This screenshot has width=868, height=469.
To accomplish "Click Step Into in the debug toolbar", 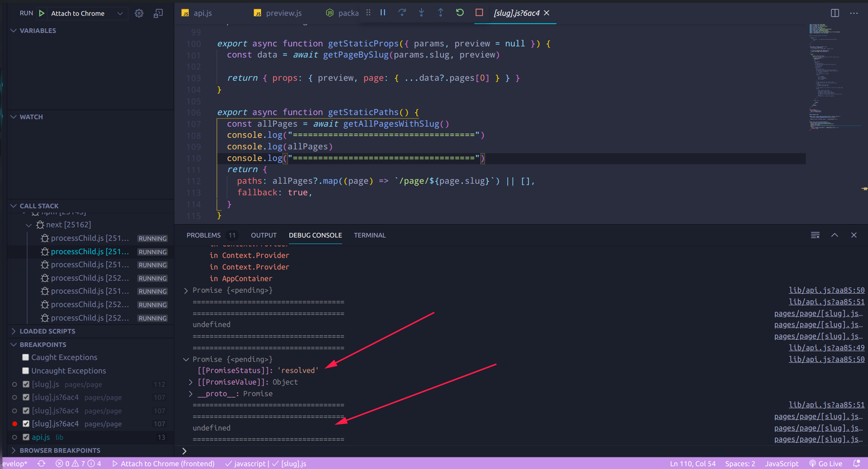I will click(x=421, y=13).
